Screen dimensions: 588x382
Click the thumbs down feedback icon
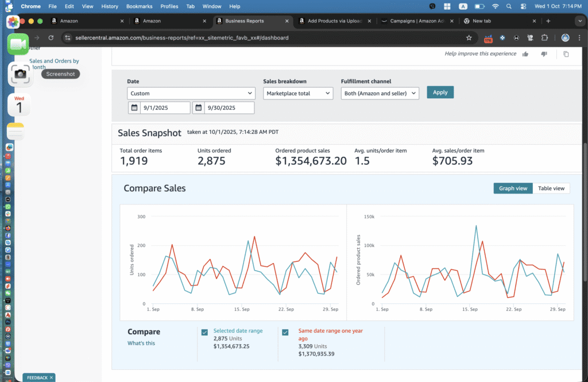click(x=544, y=54)
